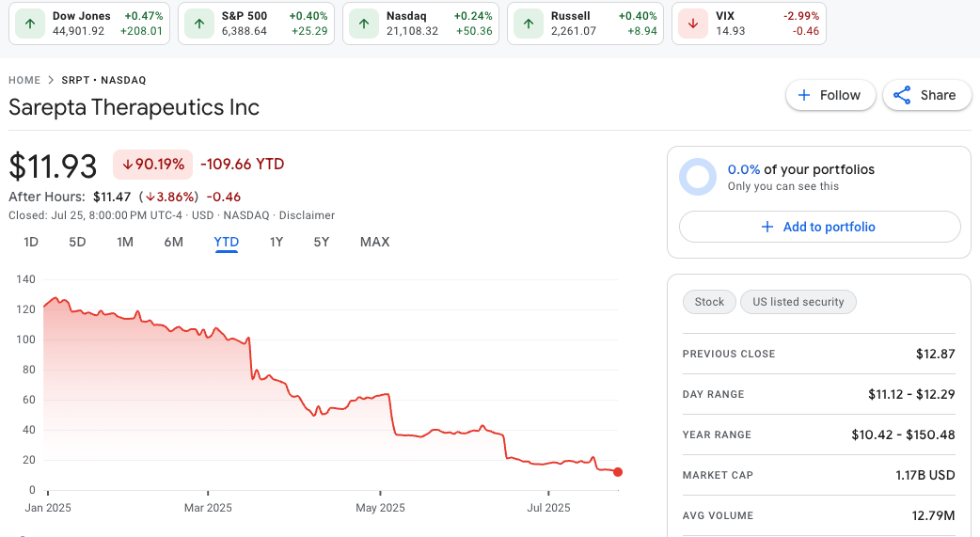Click After Hours $11.47 price

click(112, 197)
